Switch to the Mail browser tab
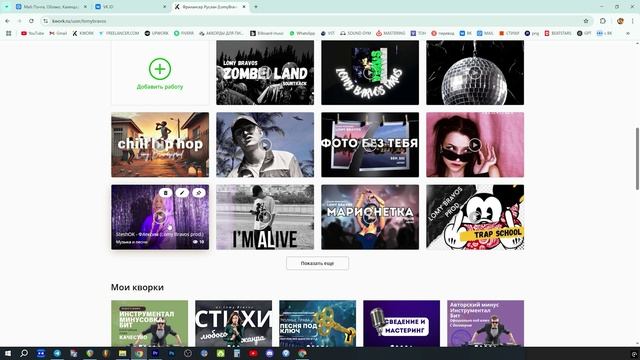 coord(51,7)
